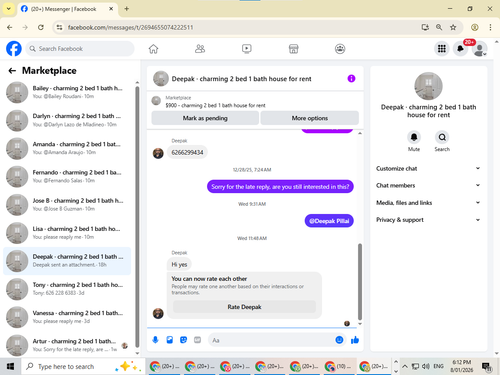Open Fernando conversation in list
Viewport: 500px width, 375px height.
tap(67, 176)
